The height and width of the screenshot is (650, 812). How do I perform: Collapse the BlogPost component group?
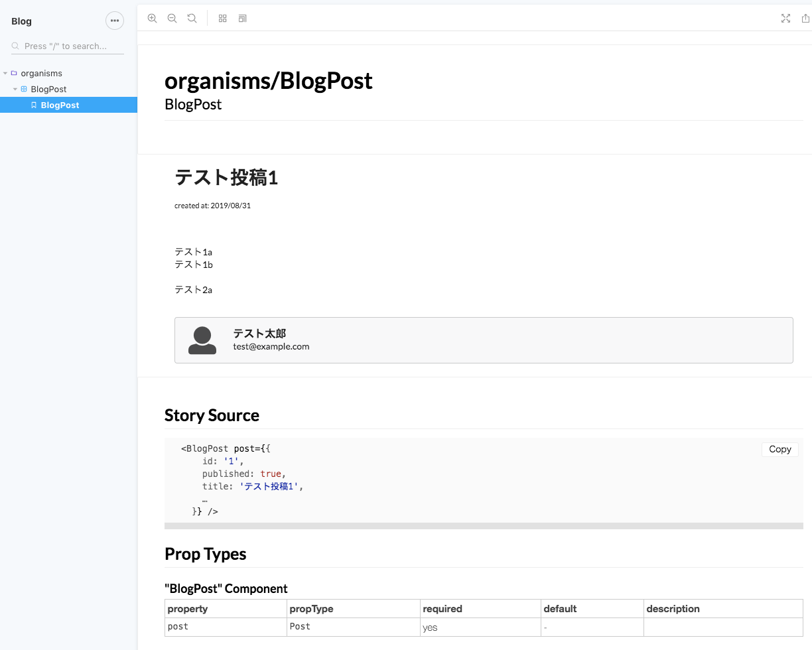[15, 89]
